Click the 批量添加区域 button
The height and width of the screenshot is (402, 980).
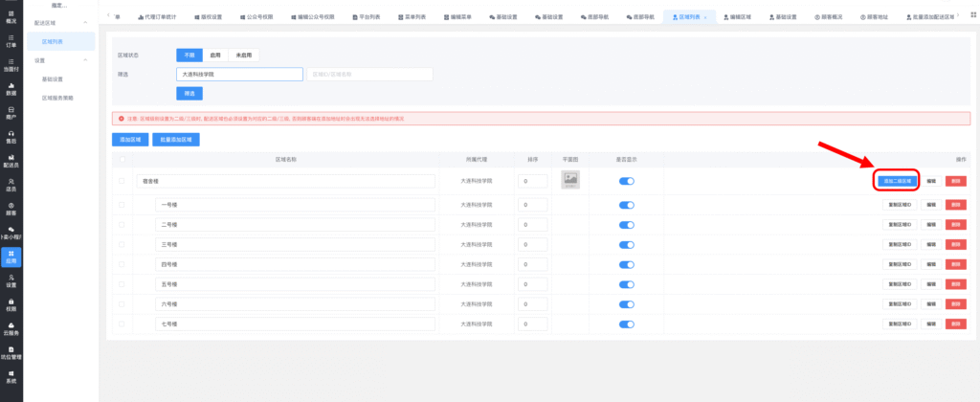click(174, 139)
